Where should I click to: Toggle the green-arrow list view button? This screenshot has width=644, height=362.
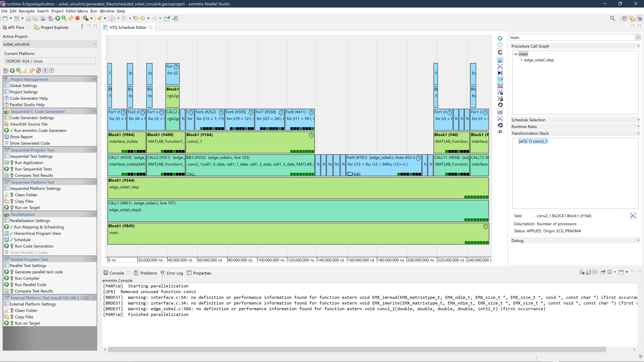pos(500,79)
